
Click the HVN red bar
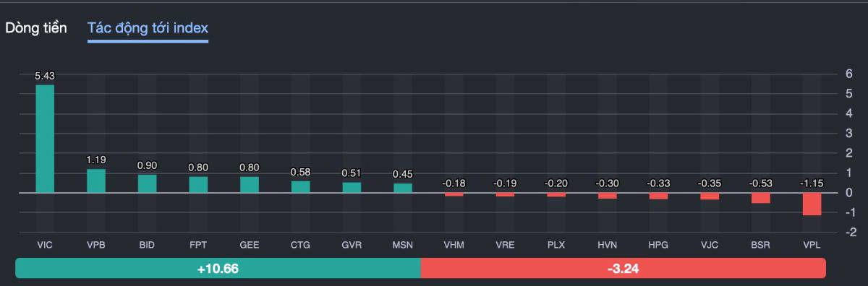pos(608,196)
